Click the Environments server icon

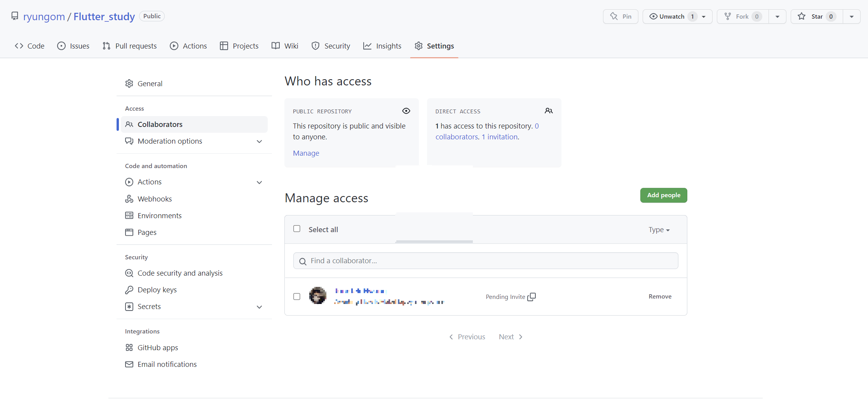pos(129,215)
